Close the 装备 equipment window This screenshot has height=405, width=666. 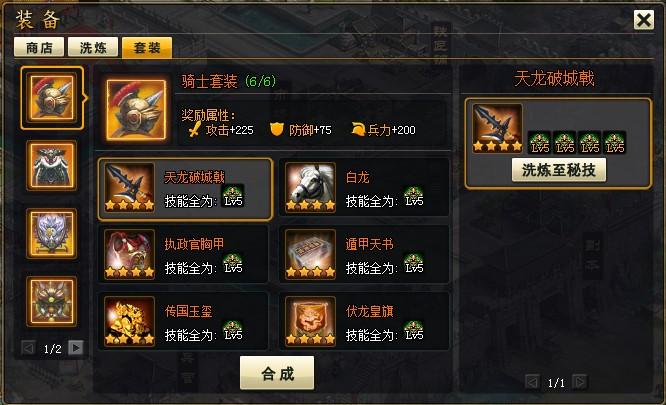(644, 20)
